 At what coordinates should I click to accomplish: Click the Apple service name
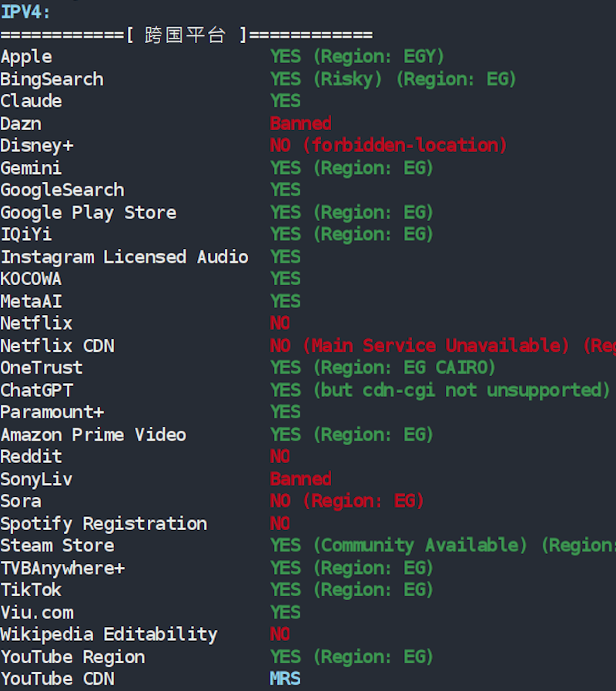(x=26, y=57)
